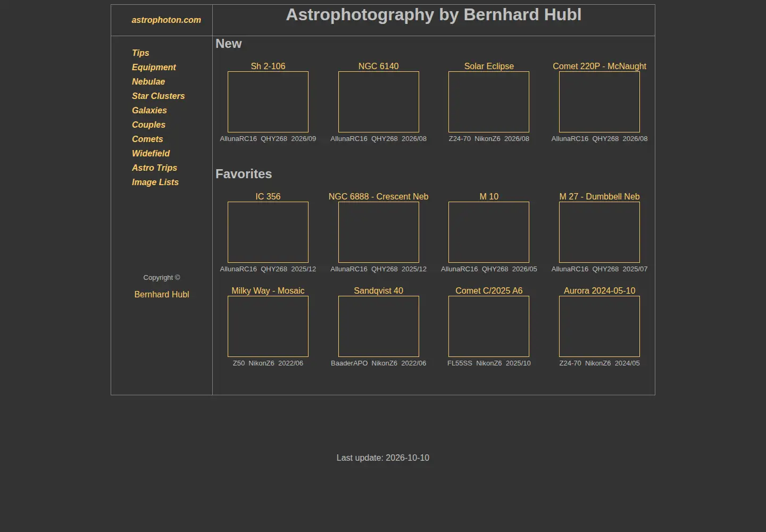Open the Milky Way - Mosaic link
766x532 pixels.
pyautogui.click(x=268, y=290)
